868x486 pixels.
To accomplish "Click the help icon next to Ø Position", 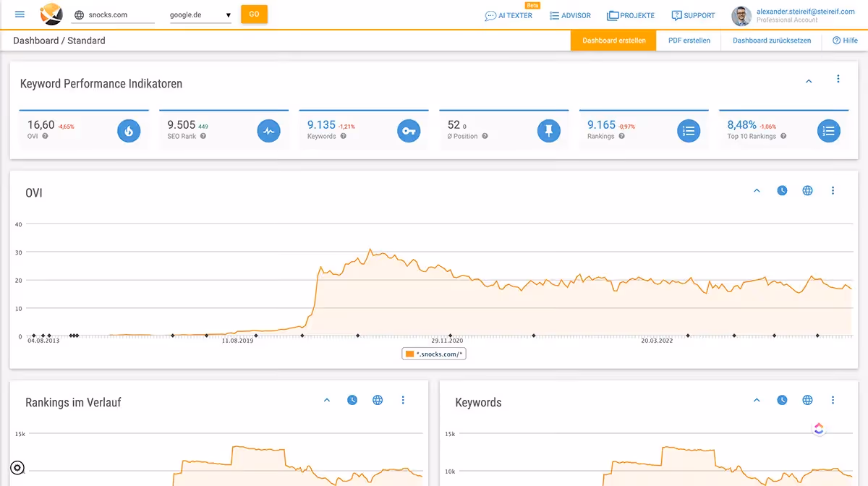I will tap(485, 136).
